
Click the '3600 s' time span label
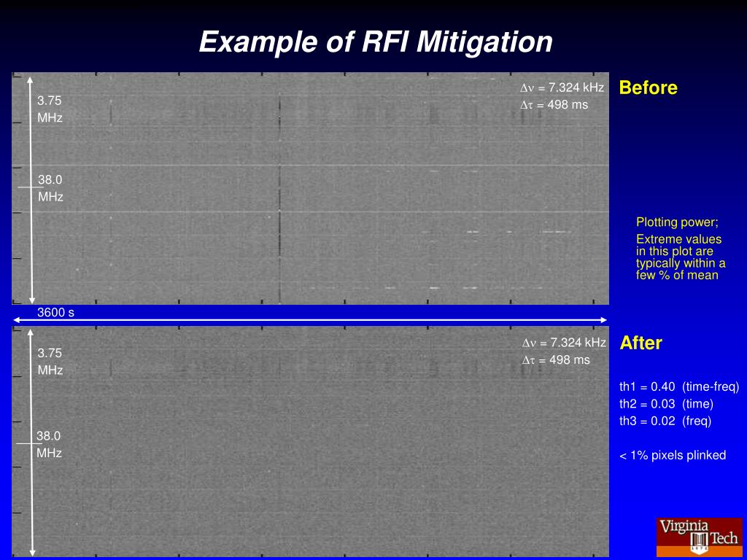click(55, 313)
